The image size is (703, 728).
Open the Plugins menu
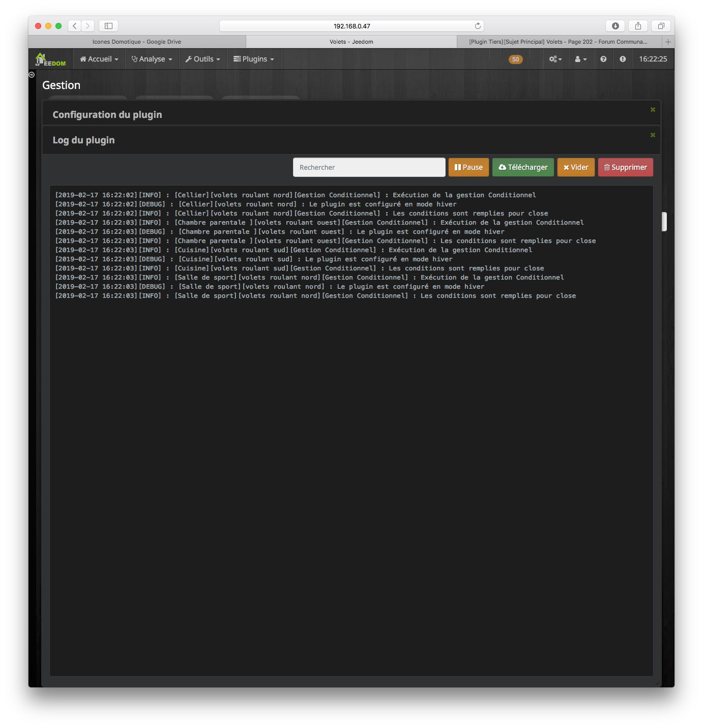254,59
